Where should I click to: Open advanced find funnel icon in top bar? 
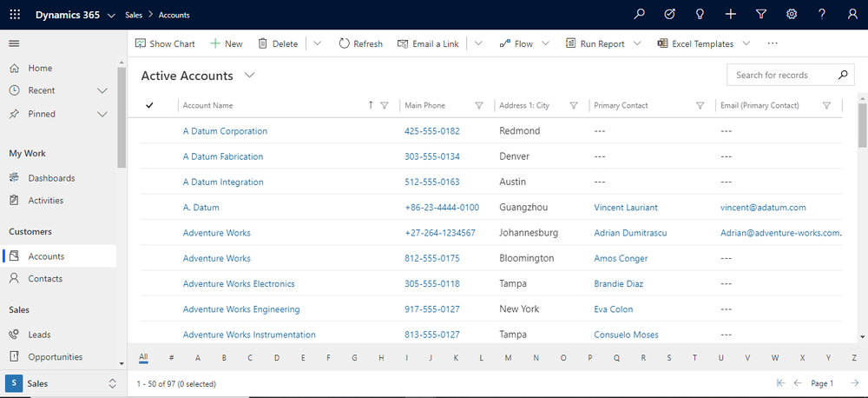(x=761, y=15)
